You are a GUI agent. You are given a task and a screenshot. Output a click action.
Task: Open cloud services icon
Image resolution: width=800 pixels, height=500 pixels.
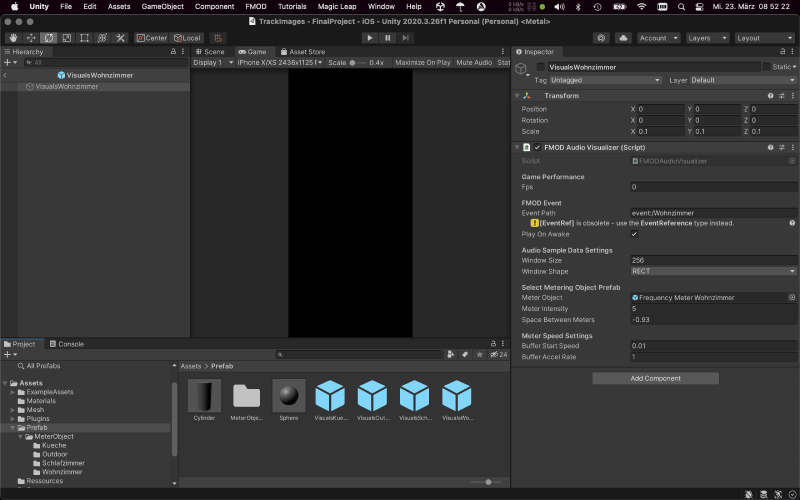pos(623,38)
